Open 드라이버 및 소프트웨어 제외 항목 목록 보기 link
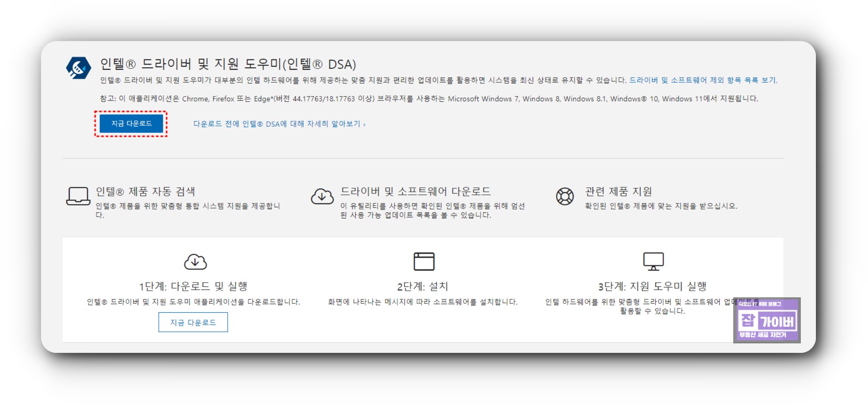The width and height of the screenshot is (868, 405). (703, 80)
